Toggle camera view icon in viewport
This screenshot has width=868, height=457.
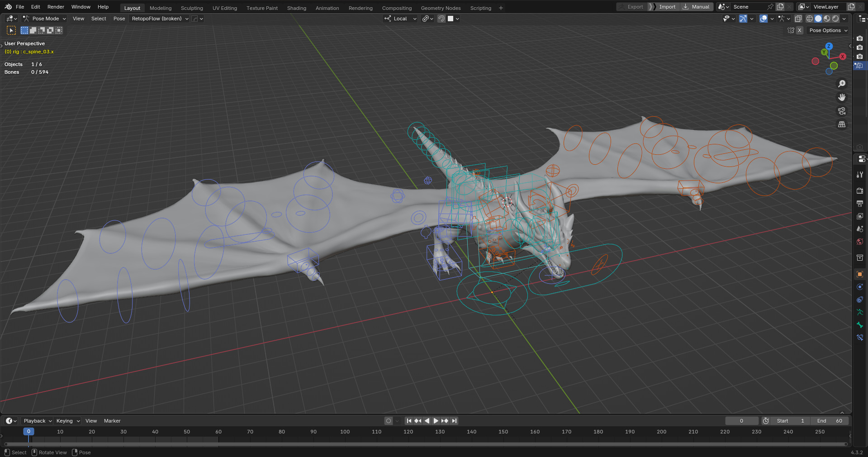(842, 111)
